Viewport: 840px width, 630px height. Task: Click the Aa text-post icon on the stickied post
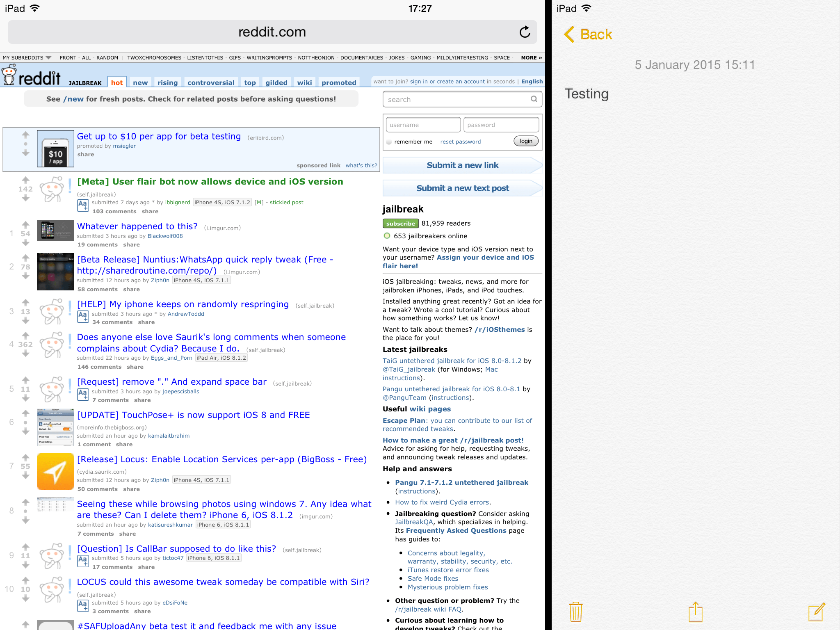(82, 205)
